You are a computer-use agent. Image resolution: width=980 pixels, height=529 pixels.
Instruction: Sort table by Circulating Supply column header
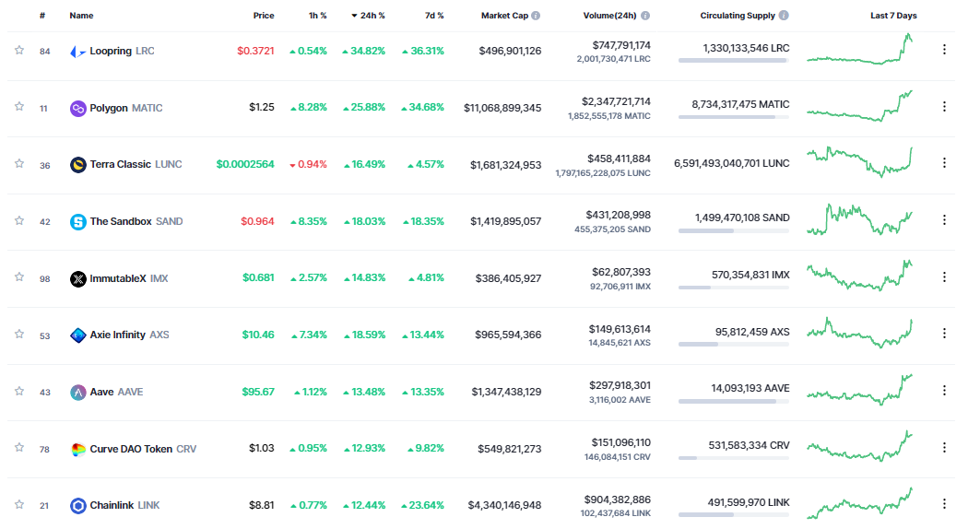click(738, 16)
